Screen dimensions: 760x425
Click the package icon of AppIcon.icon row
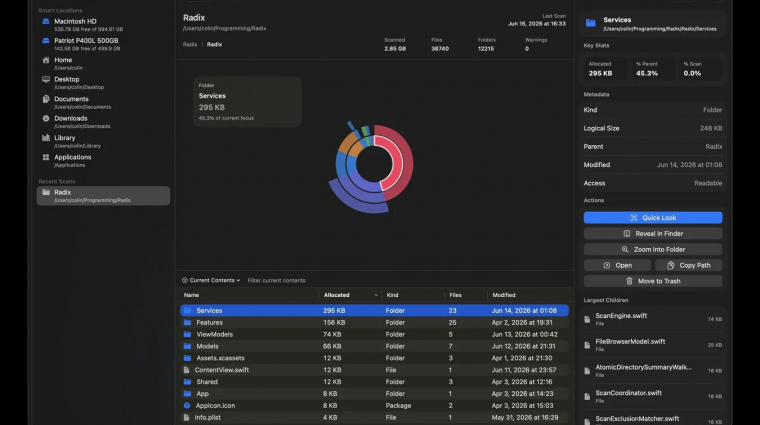point(187,406)
